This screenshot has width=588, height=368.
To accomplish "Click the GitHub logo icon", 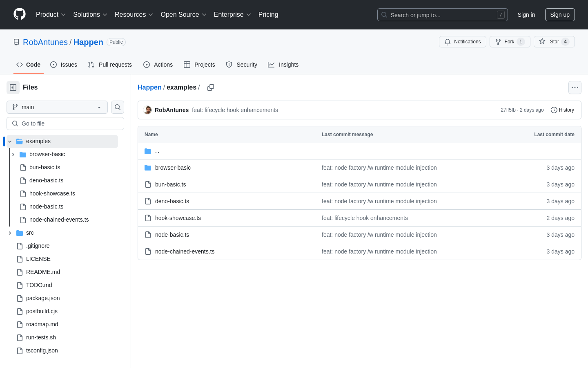I will [x=20, y=14].
